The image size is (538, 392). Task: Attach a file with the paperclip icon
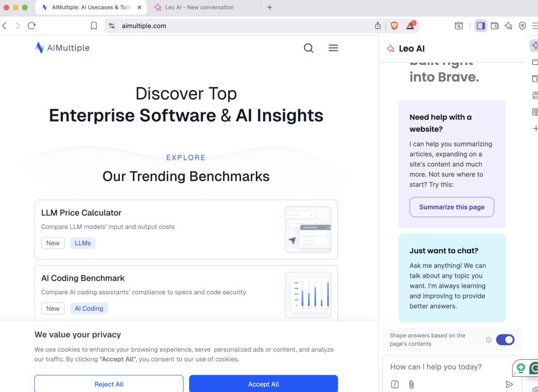point(411,384)
